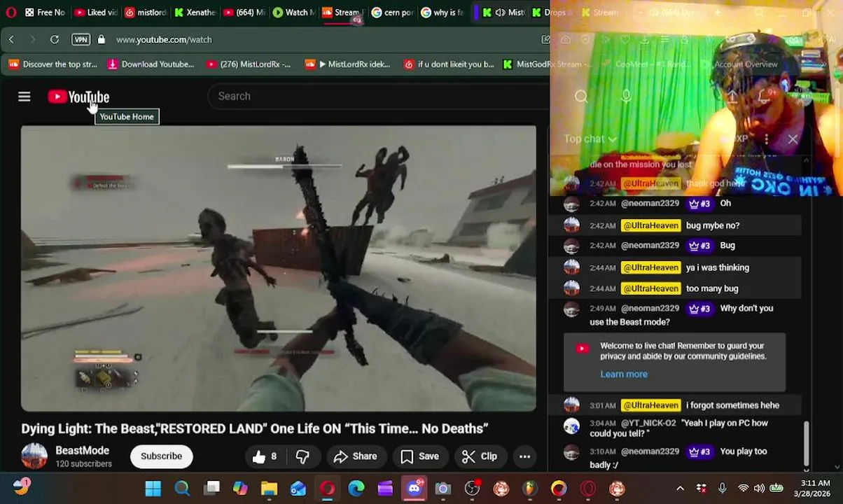The height and width of the screenshot is (504, 843).
Task: Open the BeastMode channel name link
Action: pos(82,450)
